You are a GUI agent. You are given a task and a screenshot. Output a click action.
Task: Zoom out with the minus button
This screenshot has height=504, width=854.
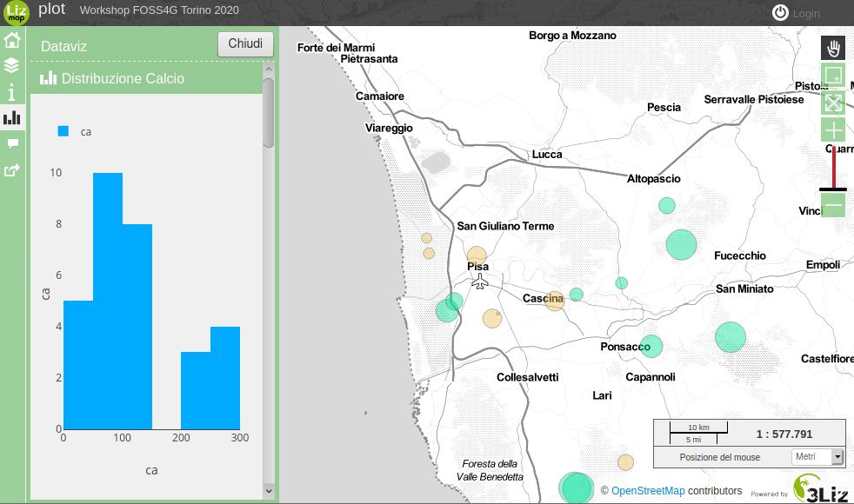[x=833, y=206]
